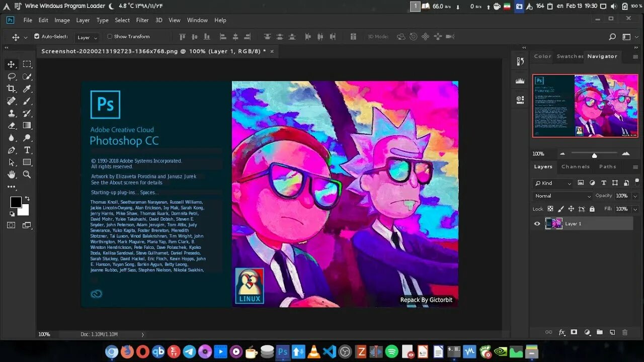This screenshot has width=644, height=362.
Task: Select the Move tool
Action: (x=11, y=64)
